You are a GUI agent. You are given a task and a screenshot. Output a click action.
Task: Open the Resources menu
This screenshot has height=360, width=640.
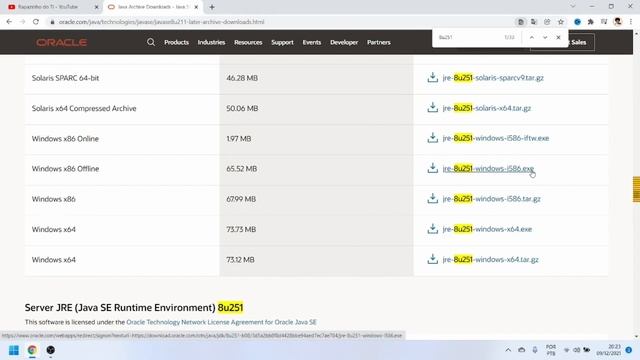(248, 42)
